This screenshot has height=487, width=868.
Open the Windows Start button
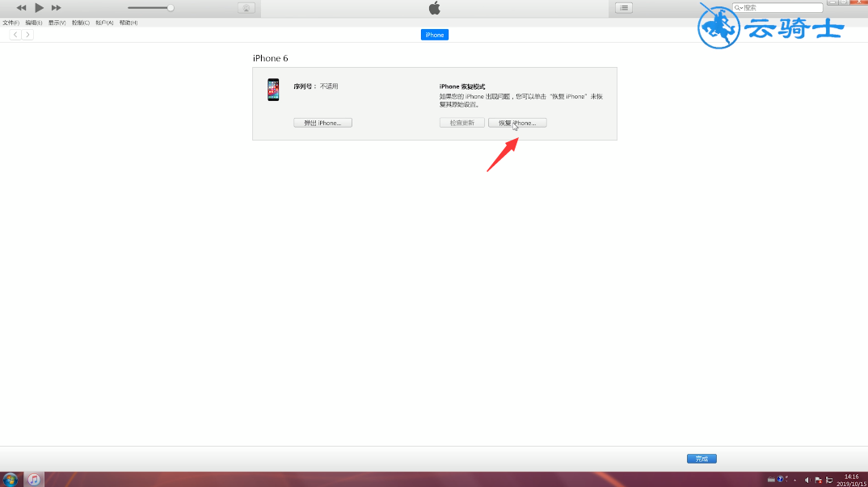[10, 480]
